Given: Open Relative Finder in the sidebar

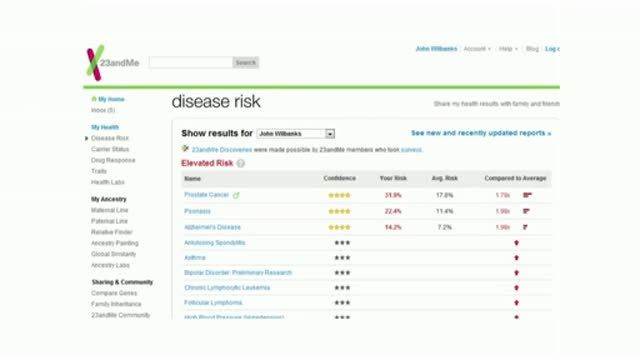Looking at the screenshot, I should pyautogui.click(x=112, y=232).
